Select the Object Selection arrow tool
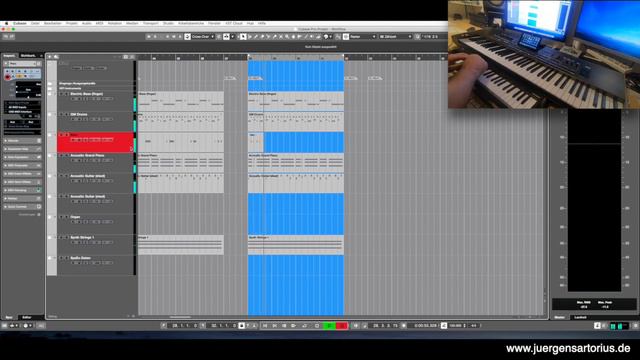This screenshot has height=360, width=640. [x=242, y=37]
